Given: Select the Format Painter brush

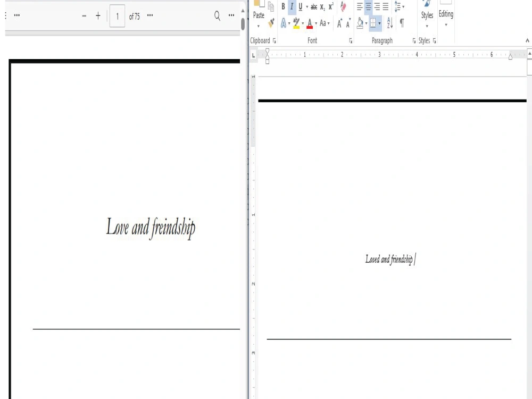Looking at the screenshot, I should 271,23.
